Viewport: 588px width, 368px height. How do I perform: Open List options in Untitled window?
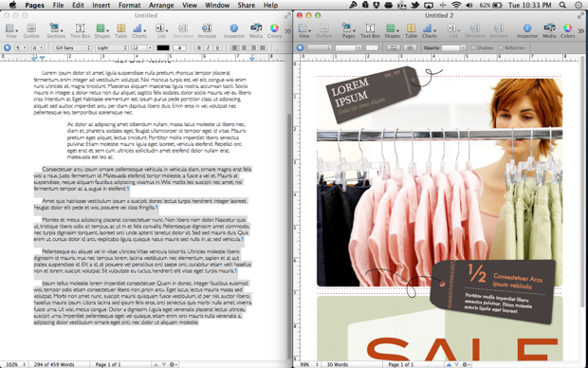161,30
